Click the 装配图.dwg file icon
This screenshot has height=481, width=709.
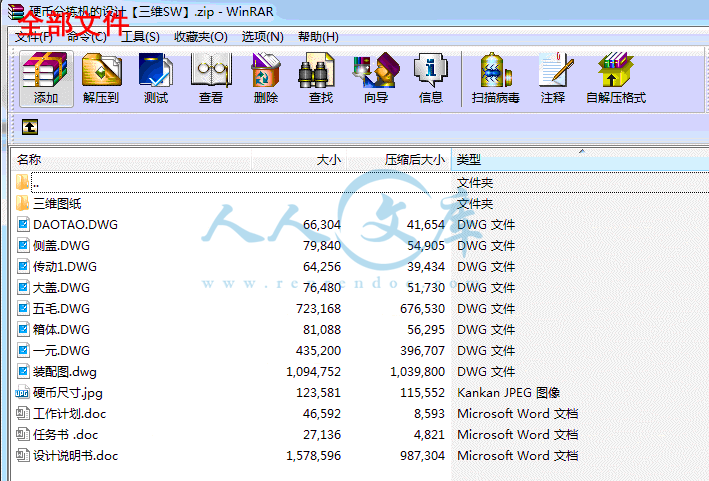(23, 372)
